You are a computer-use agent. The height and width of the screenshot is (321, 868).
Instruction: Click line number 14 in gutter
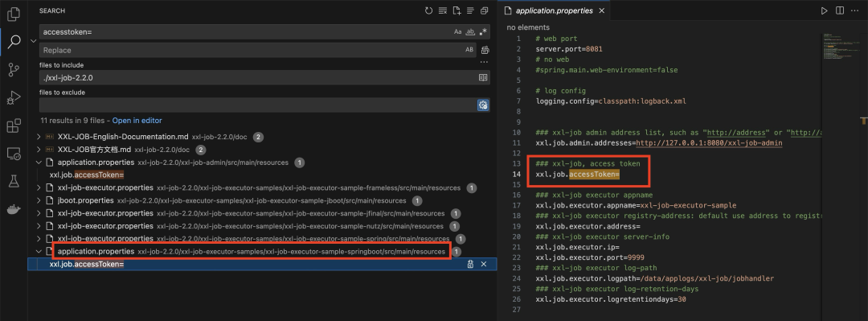pyautogui.click(x=517, y=174)
